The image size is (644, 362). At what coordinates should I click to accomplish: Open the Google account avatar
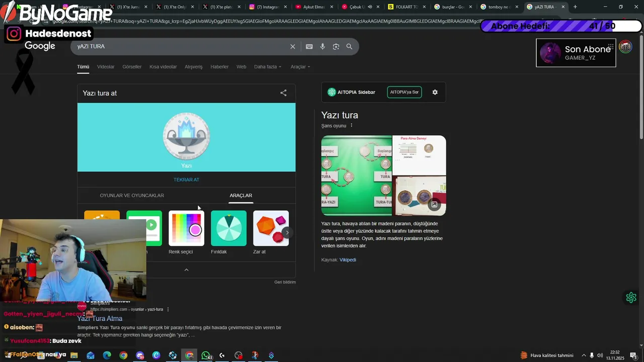[625, 47]
